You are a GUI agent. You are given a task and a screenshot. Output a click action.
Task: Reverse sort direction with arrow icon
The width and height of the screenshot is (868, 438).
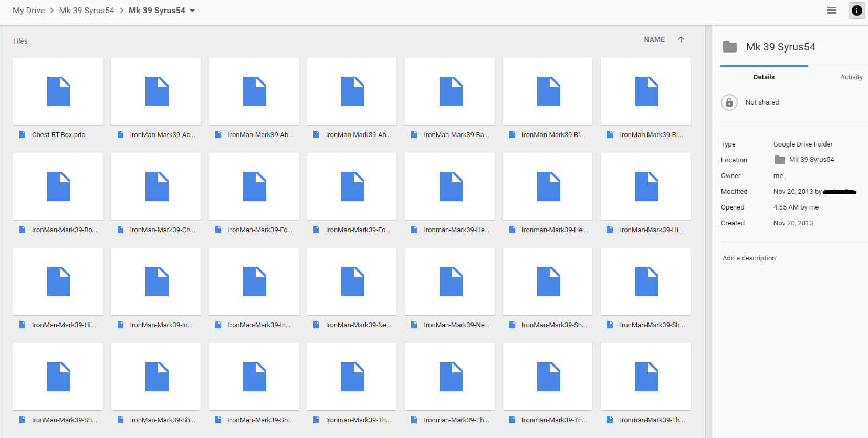point(681,39)
